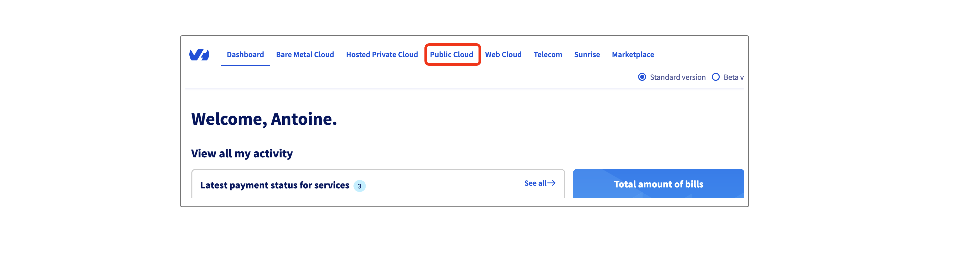Open Hosted Private Cloud tab
The image size is (980, 262).
click(x=382, y=55)
